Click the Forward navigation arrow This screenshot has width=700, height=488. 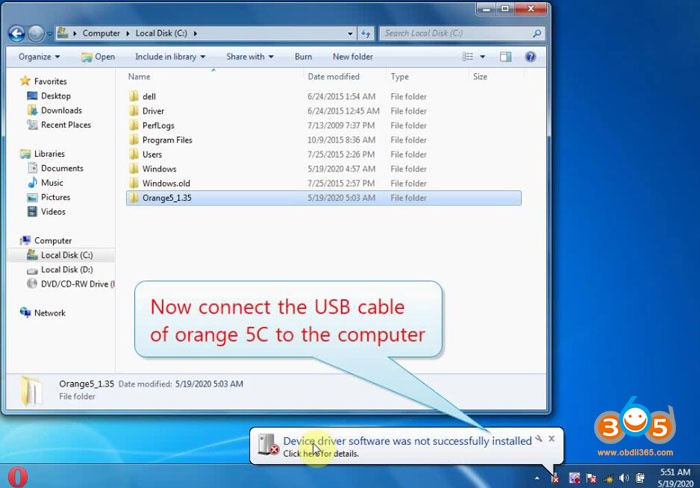click(x=36, y=33)
